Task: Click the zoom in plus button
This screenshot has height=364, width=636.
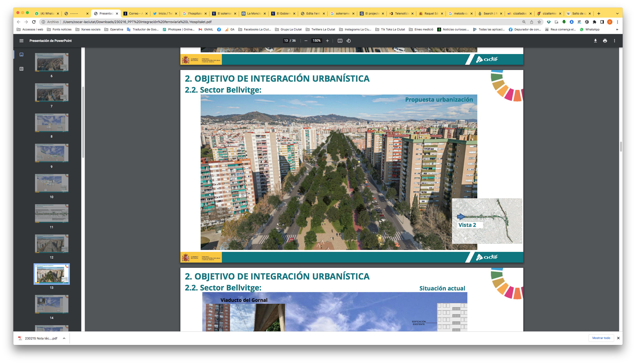Action: tap(327, 41)
